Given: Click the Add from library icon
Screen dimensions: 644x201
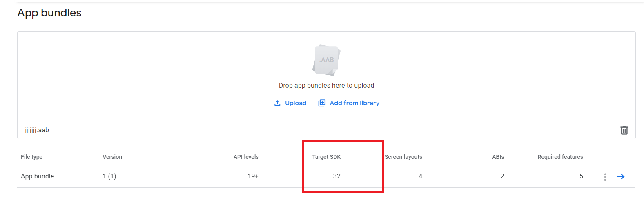Looking at the screenshot, I should (x=322, y=103).
